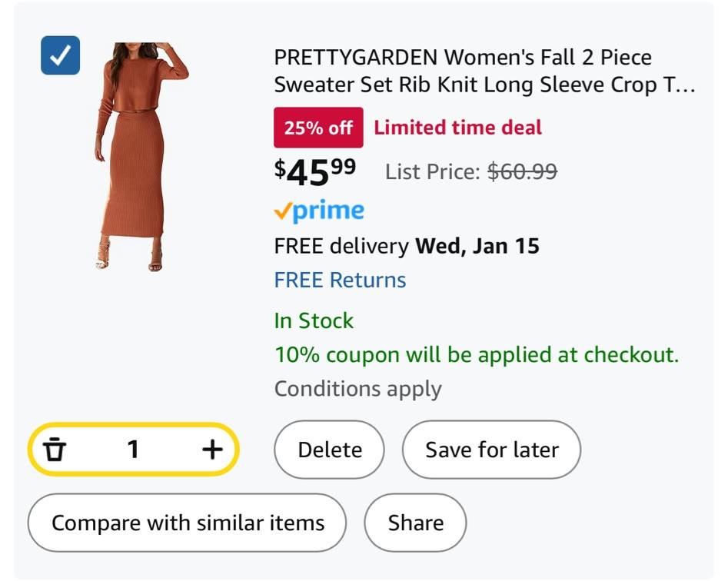The height and width of the screenshot is (581, 728).
Task: Uncheck the PRETTYGARDEN item selection checkbox
Action: (x=60, y=55)
